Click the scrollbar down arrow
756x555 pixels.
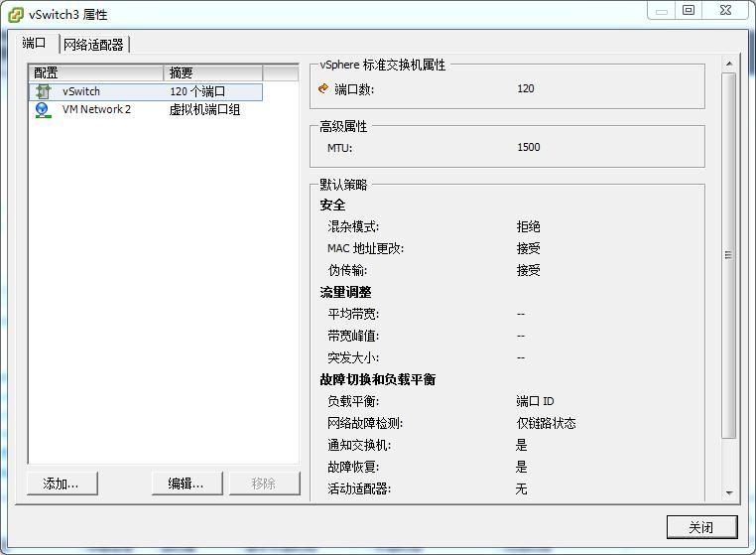point(729,492)
